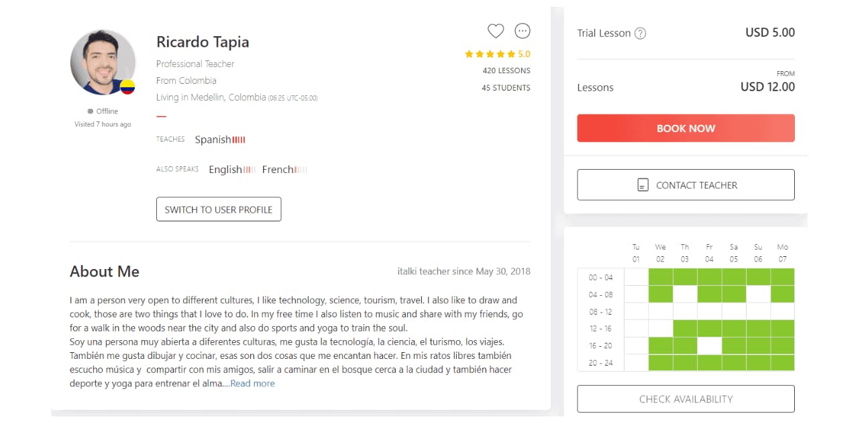Click the 420 Lessons count
Viewport: 868px width, 430px height.
pos(506,70)
